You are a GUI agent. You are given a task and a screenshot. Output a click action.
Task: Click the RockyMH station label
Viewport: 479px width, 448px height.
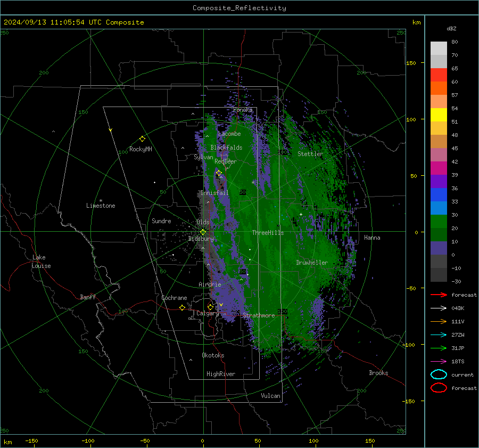click(x=141, y=149)
